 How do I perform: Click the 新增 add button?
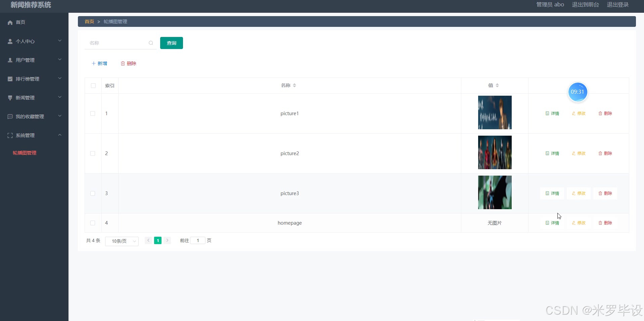99,63
